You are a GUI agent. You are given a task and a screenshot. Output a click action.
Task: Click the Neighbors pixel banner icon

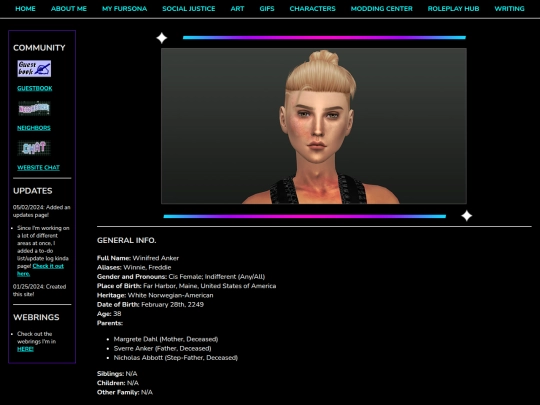34,108
